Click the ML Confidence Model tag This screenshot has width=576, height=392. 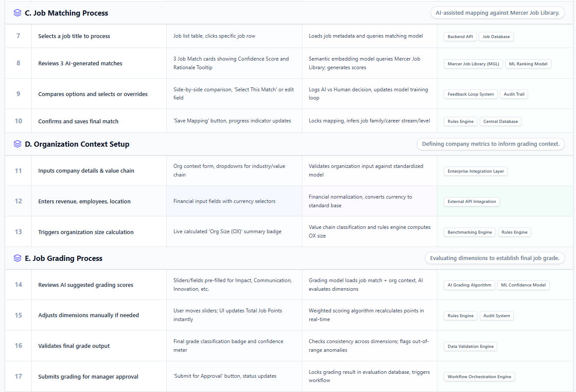point(523,285)
